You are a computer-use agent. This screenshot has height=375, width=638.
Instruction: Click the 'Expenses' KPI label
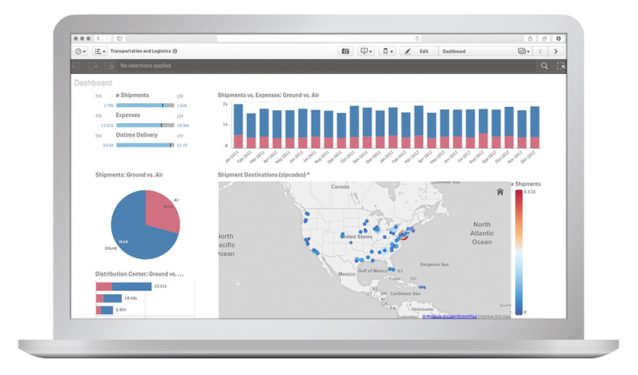128,115
